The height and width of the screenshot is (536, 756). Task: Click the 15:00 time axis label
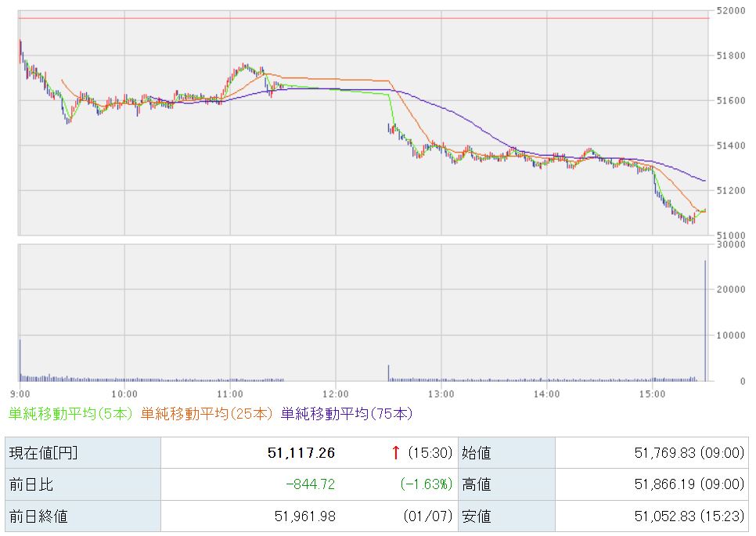652,393
